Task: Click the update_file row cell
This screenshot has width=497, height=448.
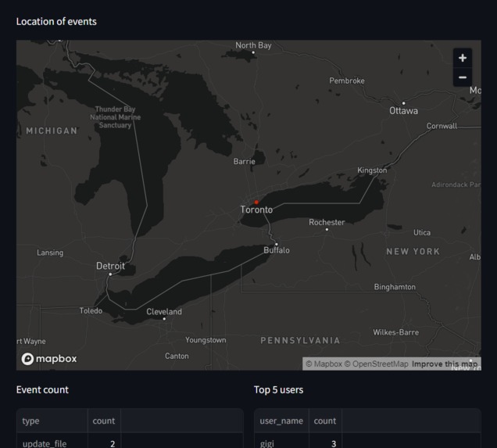Action: click(52, 441)
